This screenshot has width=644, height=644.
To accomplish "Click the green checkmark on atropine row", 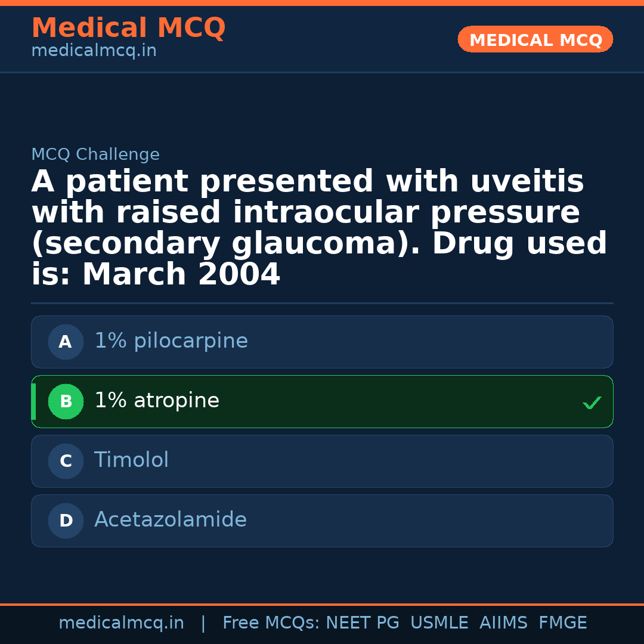I will click(x=592, y=403).
